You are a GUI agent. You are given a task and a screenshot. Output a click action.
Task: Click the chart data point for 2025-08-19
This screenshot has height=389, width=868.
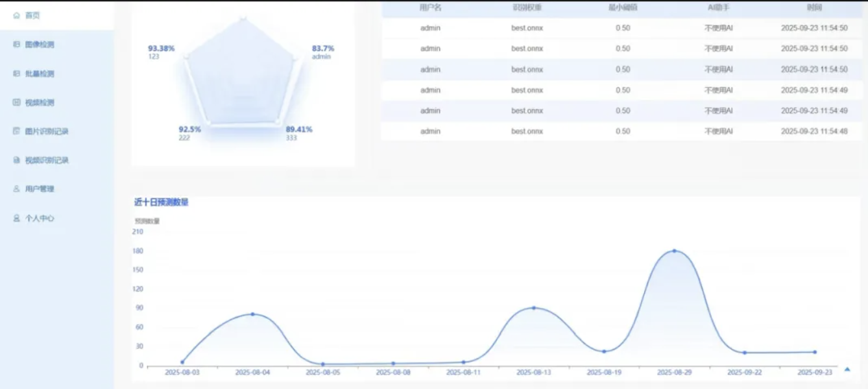[604, 351]
